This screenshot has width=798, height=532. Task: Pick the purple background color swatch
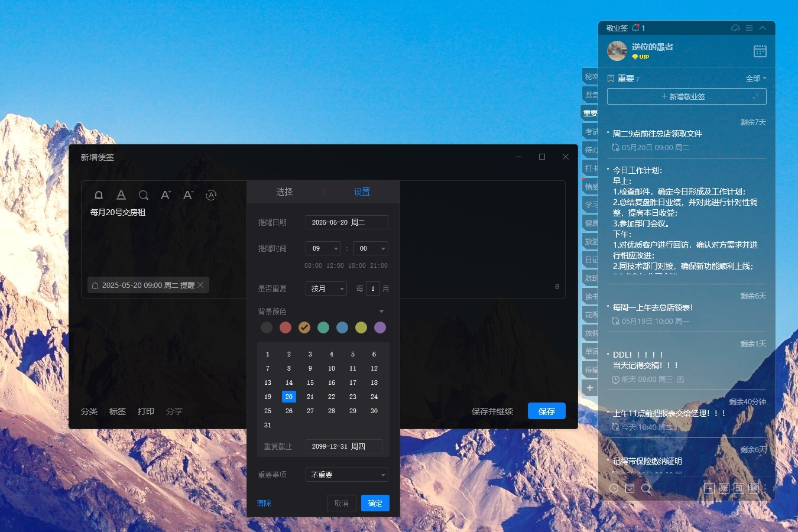[x=380, y=327]
